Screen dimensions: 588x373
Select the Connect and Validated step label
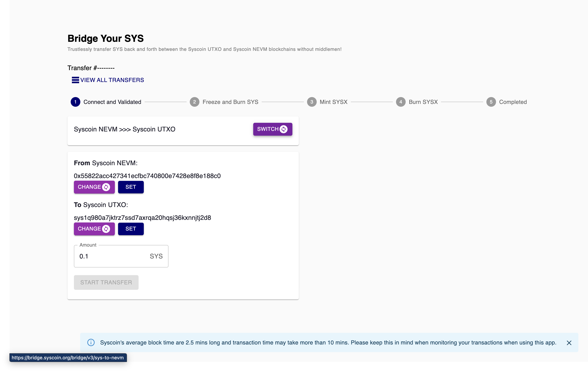(112, 102)
